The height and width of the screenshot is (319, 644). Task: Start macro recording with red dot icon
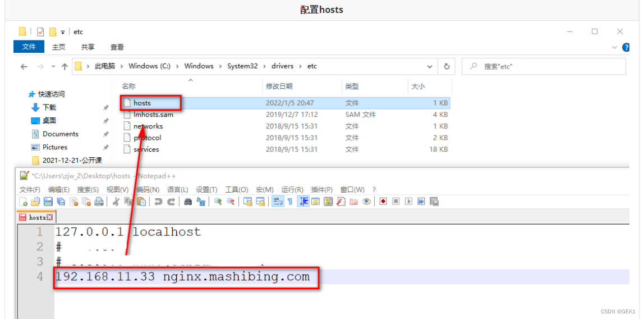pos(383,202)
